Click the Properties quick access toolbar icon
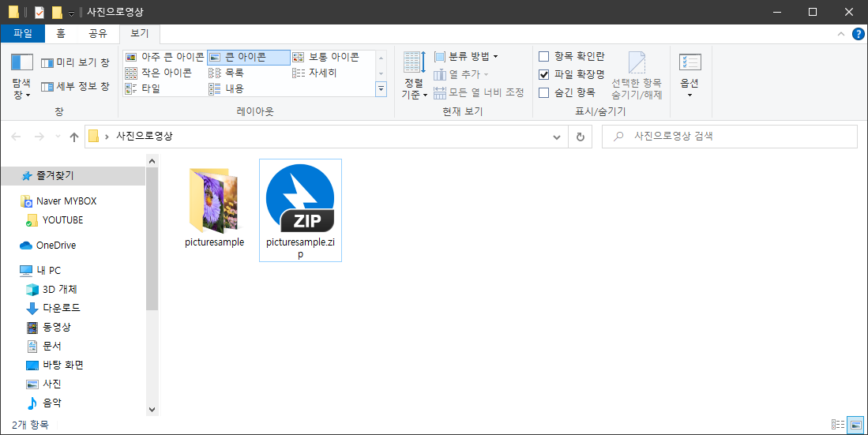 tap(39, 12)
